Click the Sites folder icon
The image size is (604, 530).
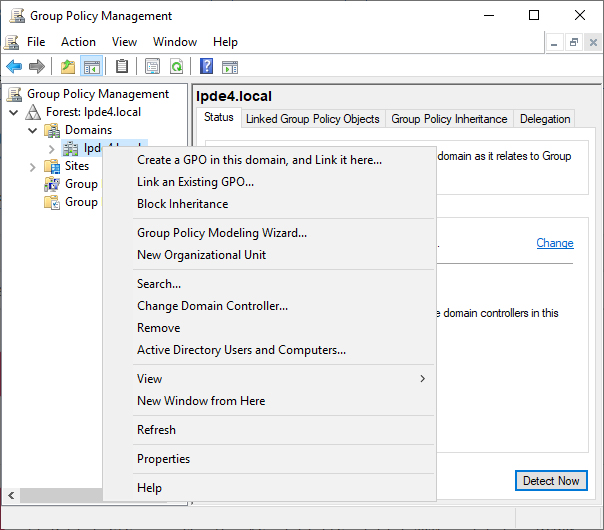pyautogui.click(x=52, y=166)
